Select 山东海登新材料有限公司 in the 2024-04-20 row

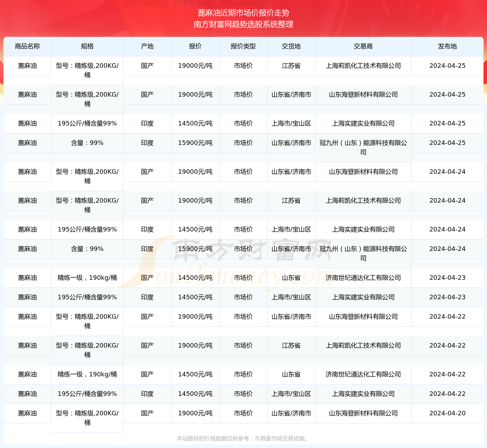[363, 413]
